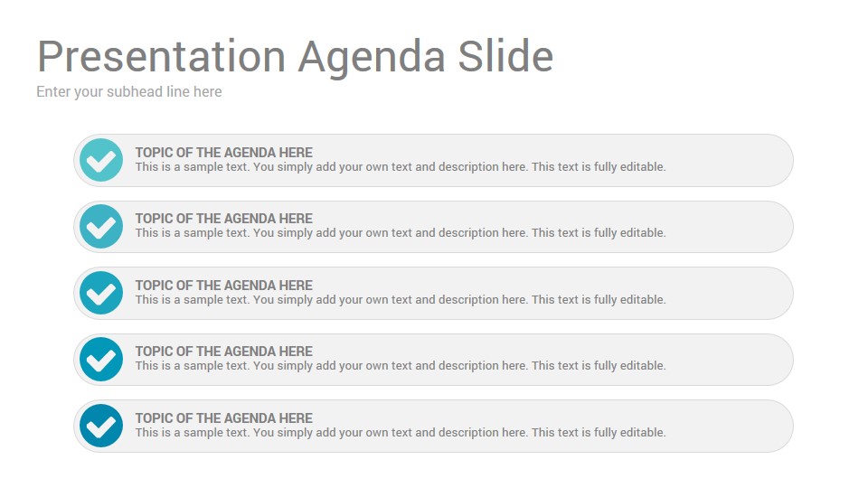Click 'TOPIC OF THE AGENDA HERE' heading in first row

click(x=224, y=153)
